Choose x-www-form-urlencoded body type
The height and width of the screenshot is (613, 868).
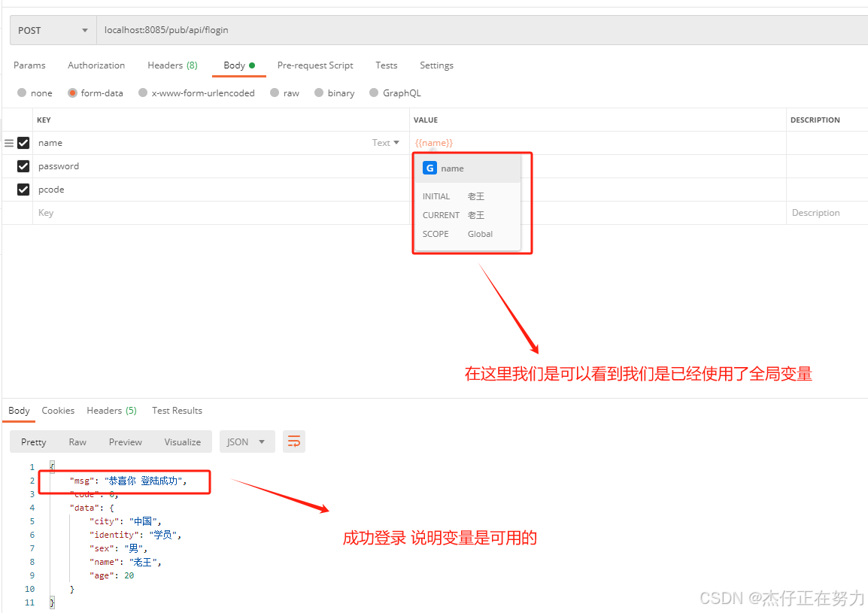[x=143, y=93]
